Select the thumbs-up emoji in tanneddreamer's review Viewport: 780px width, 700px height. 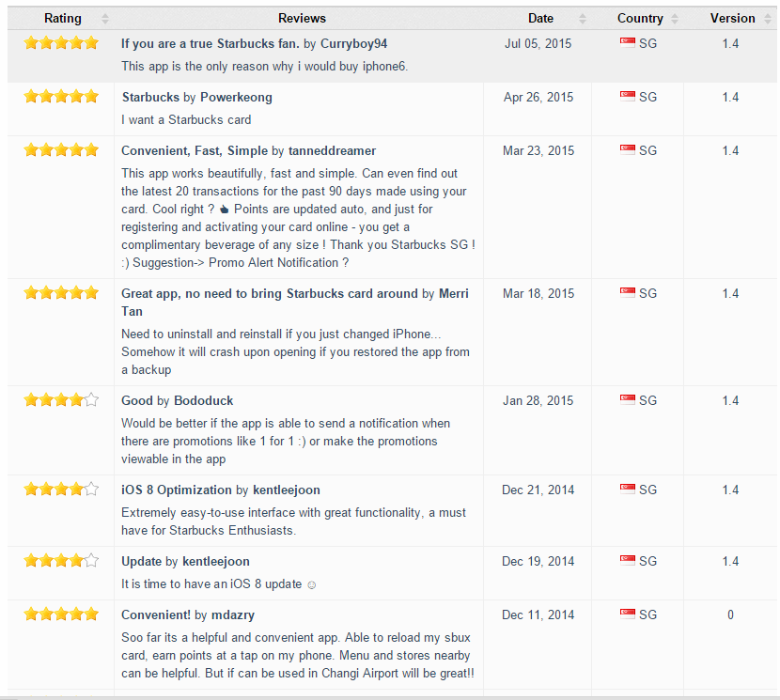225,210
